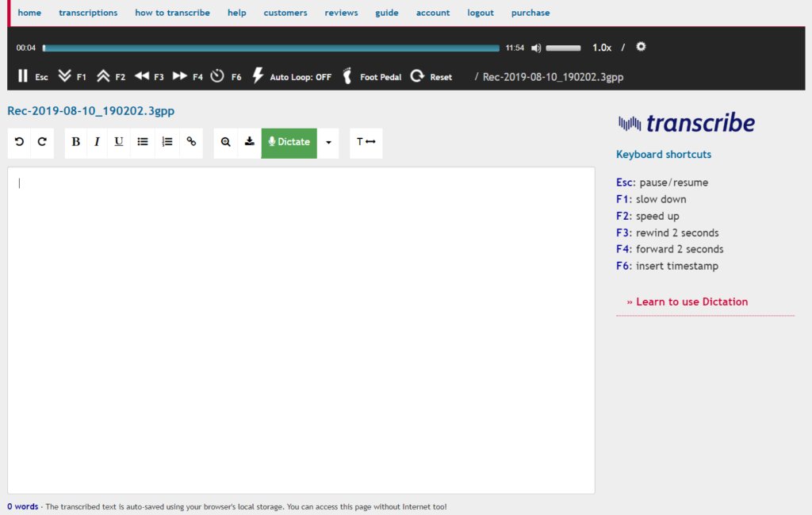The height and width of the screenshot is (515, 812).
Task: Click the volume slider
Action: (x=563, y=48)
